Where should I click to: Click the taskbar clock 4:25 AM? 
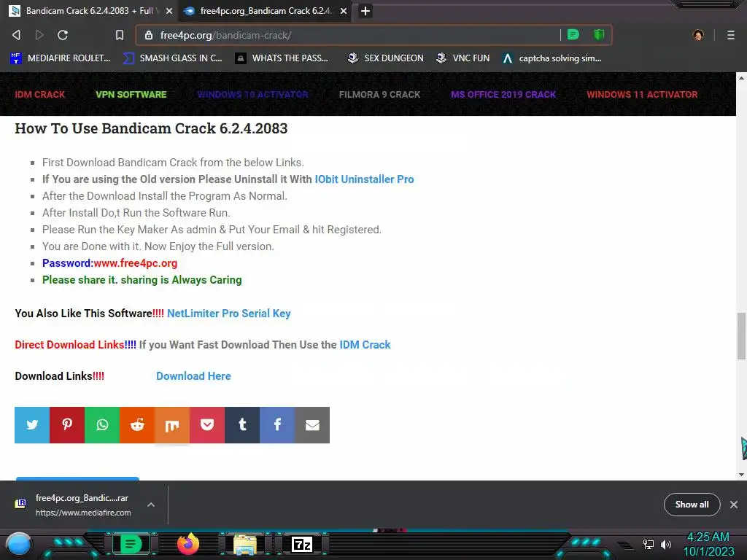click(708, 537)
